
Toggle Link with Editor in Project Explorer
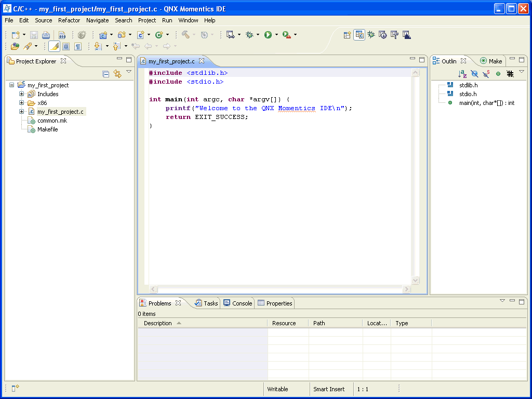(x=117, y=74)
